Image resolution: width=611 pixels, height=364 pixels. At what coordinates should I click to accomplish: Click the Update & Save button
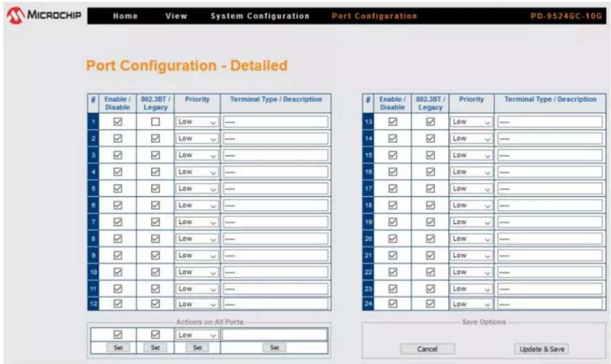(x=542, y=349)
